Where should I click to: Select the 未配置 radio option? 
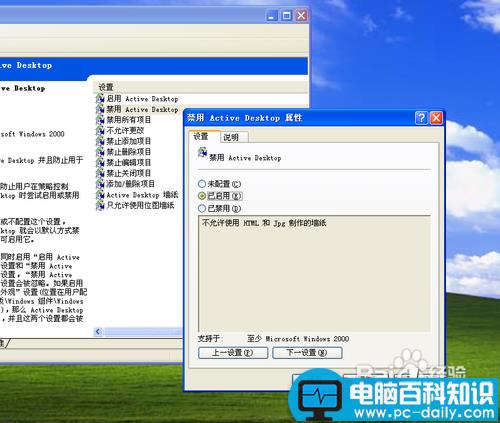[202, 184]
